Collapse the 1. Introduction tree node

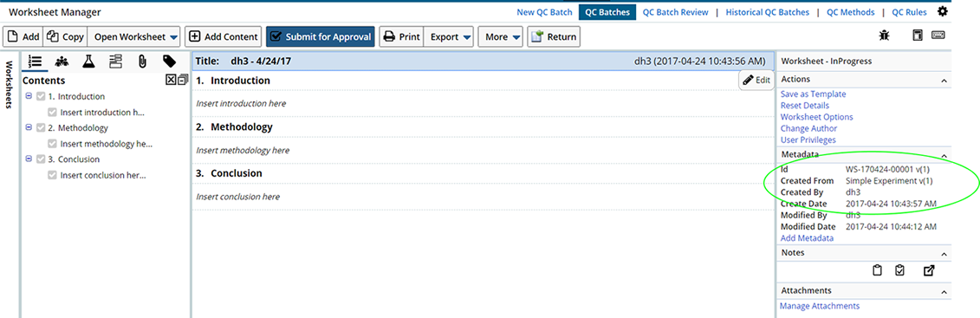(29, 95)
